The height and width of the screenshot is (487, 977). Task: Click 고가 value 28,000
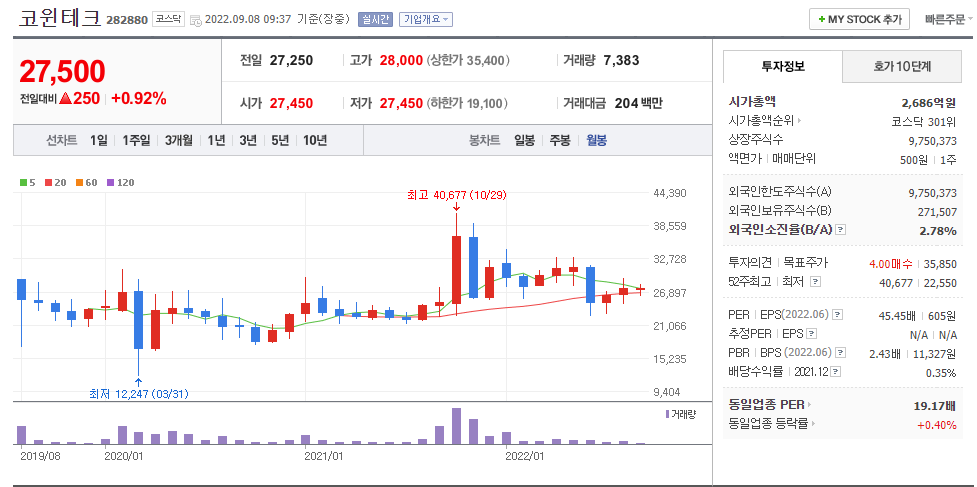400,60
